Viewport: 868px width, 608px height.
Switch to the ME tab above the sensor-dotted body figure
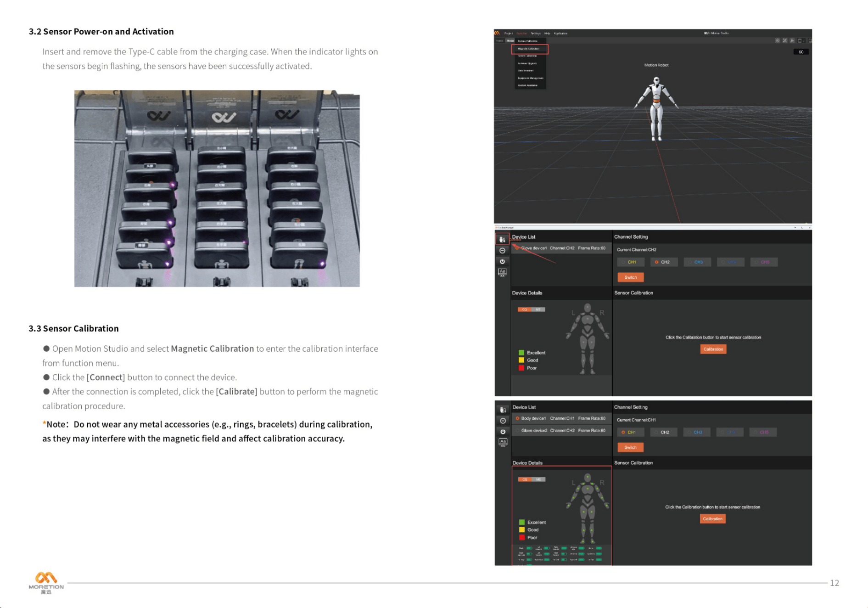[x=538, y=479]
